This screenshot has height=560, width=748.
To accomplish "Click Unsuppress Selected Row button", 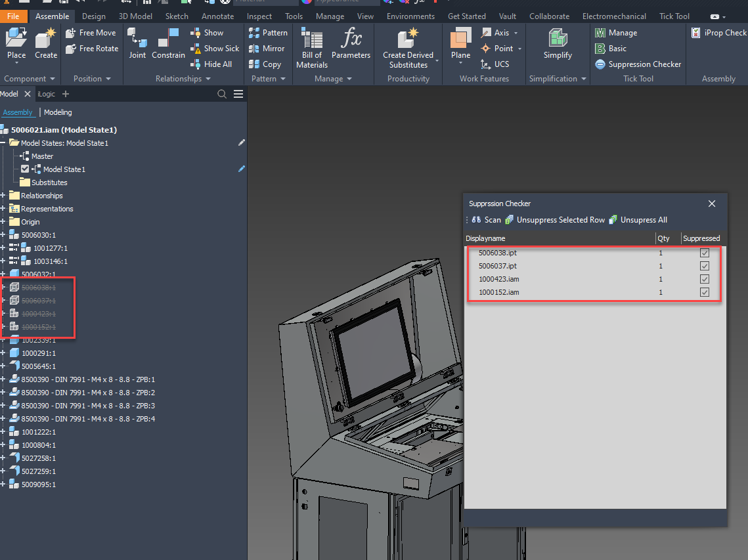I will pos(555,219).
